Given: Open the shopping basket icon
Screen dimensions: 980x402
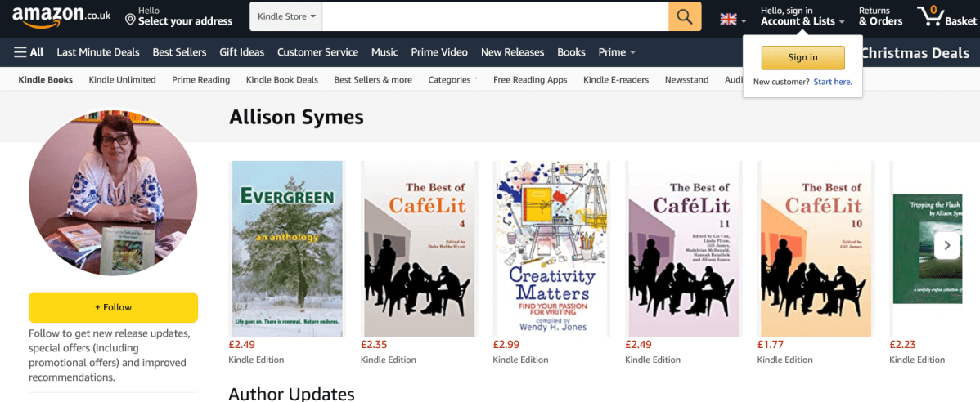Looking at the screenshot, I should point(946,16).
